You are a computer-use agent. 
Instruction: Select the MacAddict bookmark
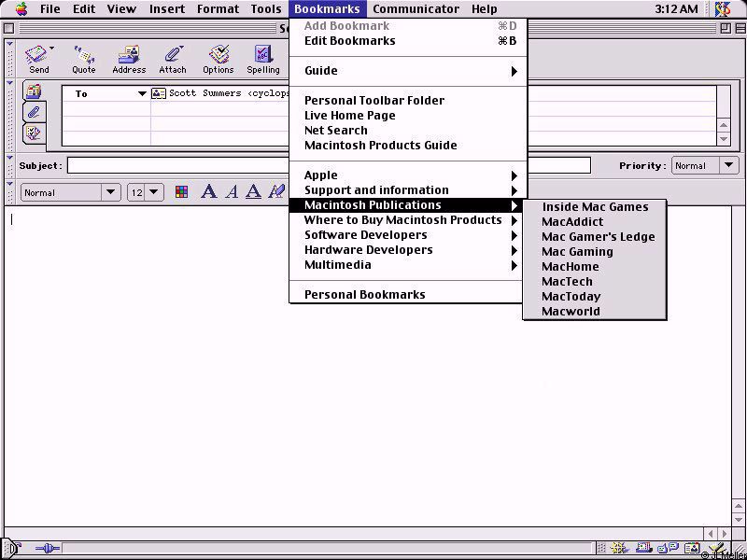(595, 222)
